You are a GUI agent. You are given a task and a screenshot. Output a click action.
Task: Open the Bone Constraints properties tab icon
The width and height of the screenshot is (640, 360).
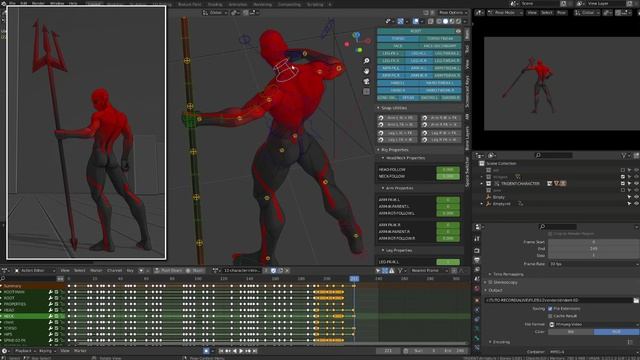(x=477, y=347)
